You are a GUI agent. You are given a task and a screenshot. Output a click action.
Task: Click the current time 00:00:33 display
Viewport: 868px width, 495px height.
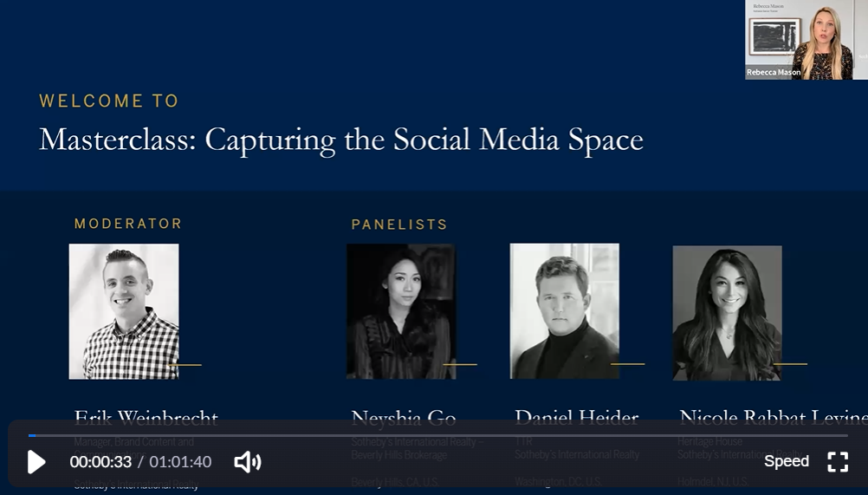(100, 462)
